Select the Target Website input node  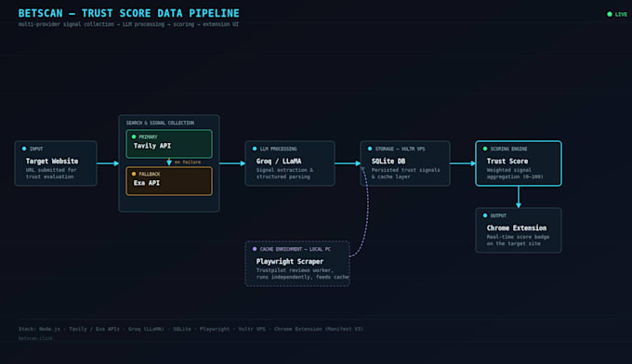pos(56,163)
